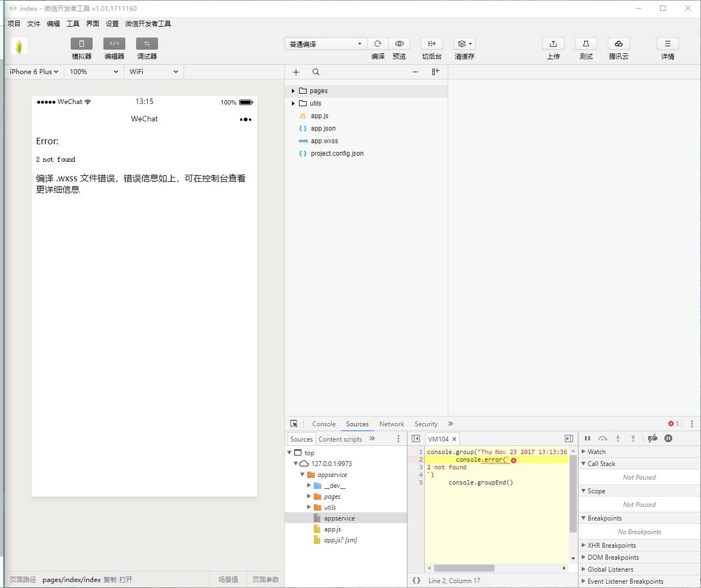Show more devtools tabs chevron
Screen dimensions: 701x588
tap(450, 424)
